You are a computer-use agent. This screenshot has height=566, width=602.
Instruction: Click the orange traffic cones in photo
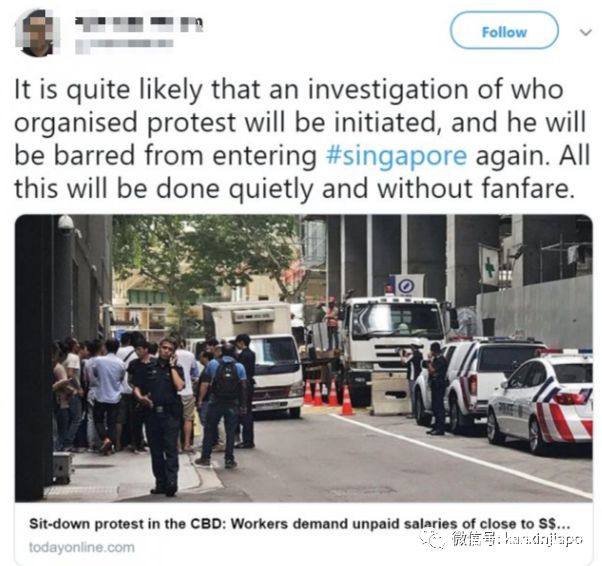coord(330,396)
